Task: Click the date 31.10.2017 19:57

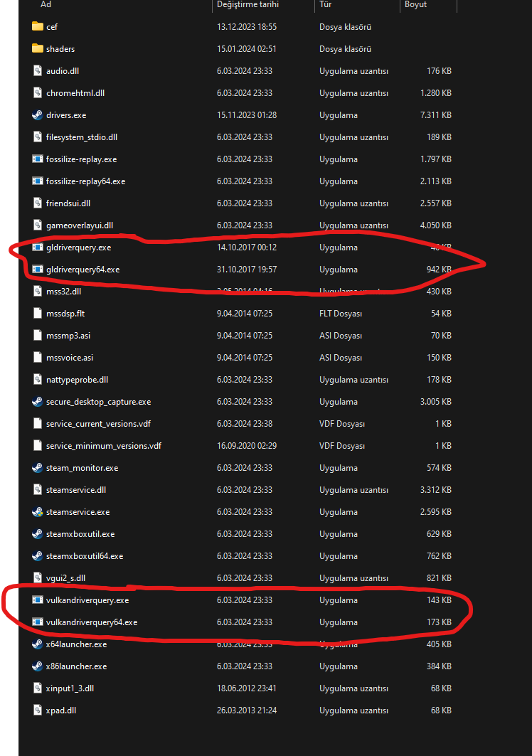Action: pyautogui.click(x=247, y=270)
